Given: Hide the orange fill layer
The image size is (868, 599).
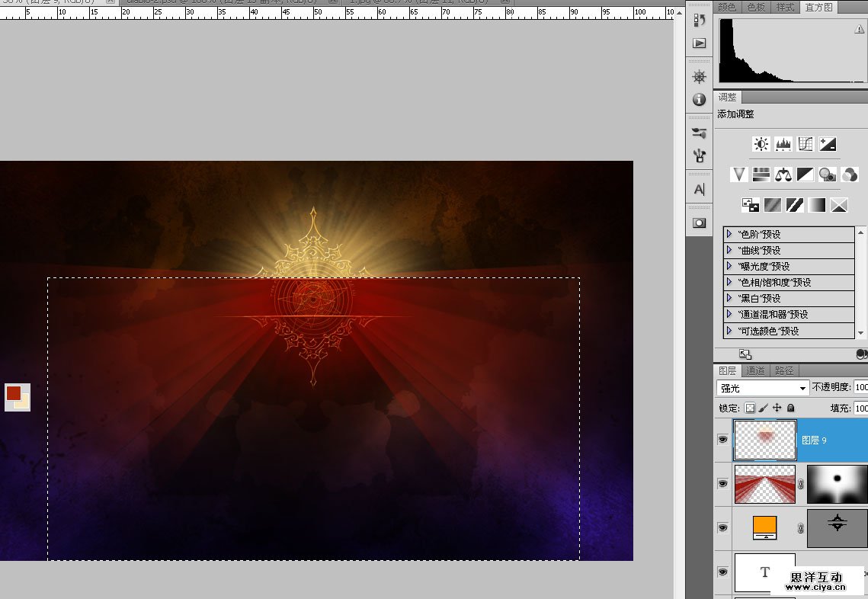Looking at the screenshot, I should [722, 527].
